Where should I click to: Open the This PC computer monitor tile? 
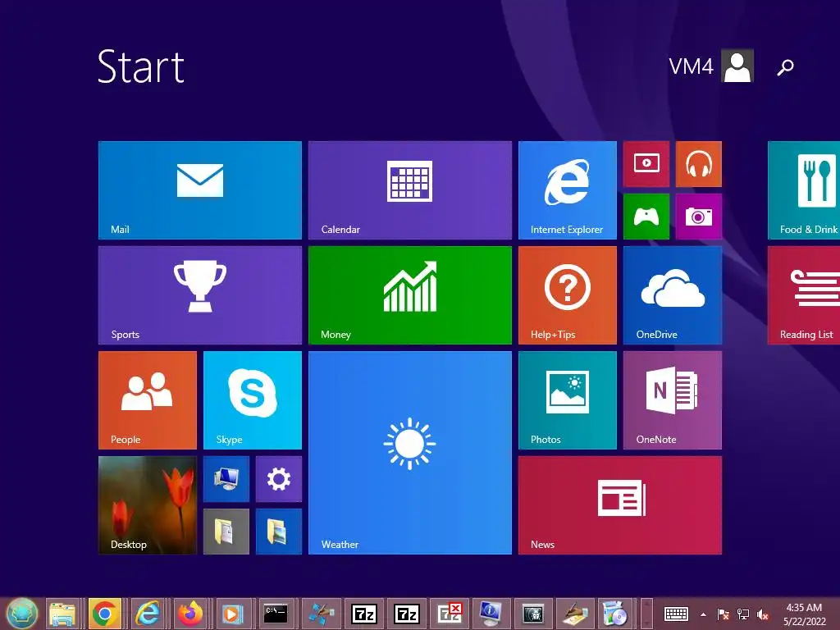click(226, 479)
